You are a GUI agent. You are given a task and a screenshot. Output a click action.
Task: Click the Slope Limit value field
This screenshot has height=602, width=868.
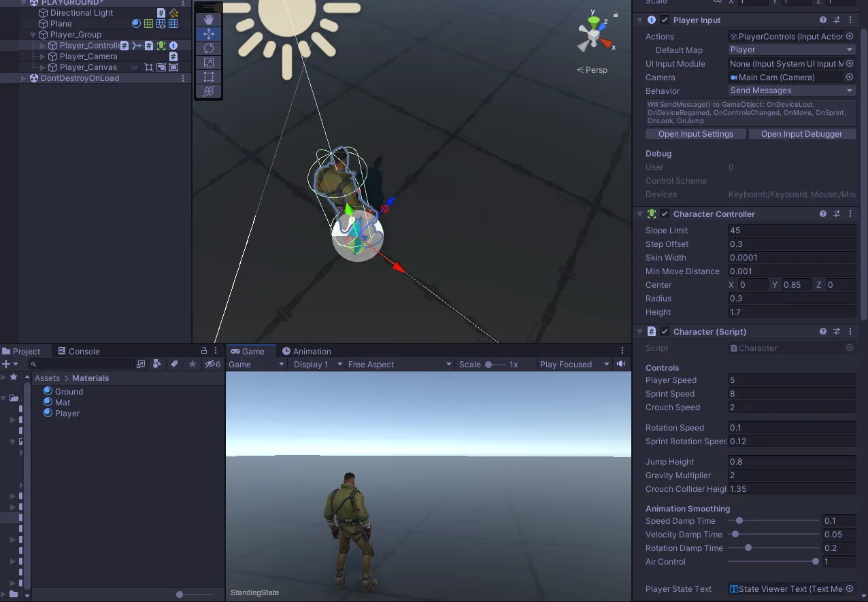pos(792,230)
